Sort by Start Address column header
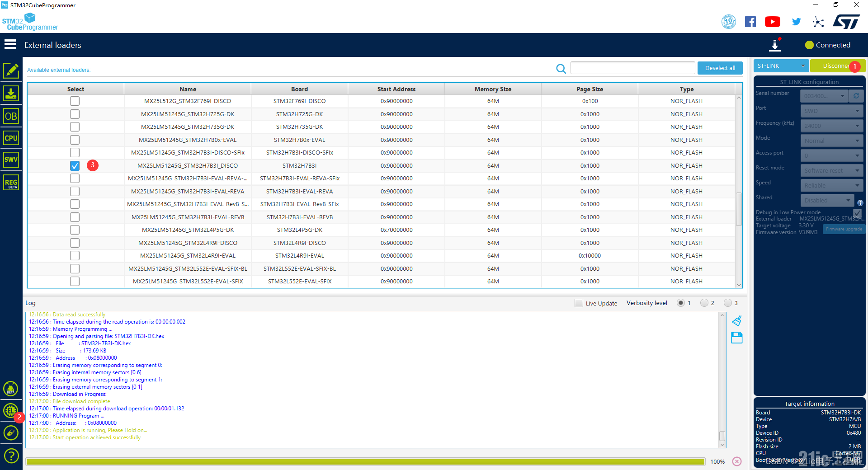 click(396, 89)
